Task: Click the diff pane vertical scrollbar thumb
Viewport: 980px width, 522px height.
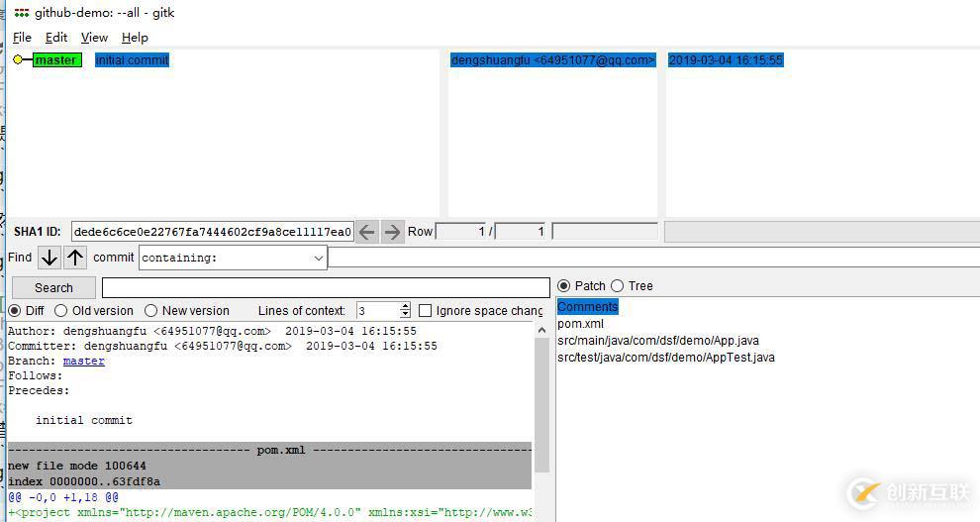Action: click(x=541, y=405)
